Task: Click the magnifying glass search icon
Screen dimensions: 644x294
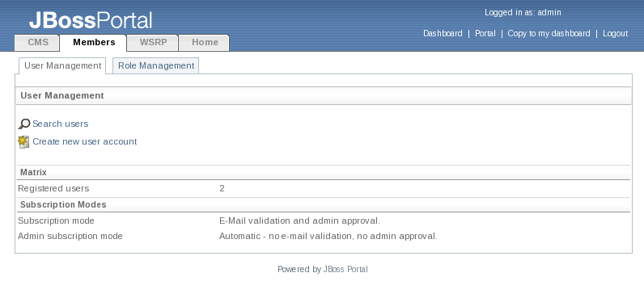Action: (24, 124)
